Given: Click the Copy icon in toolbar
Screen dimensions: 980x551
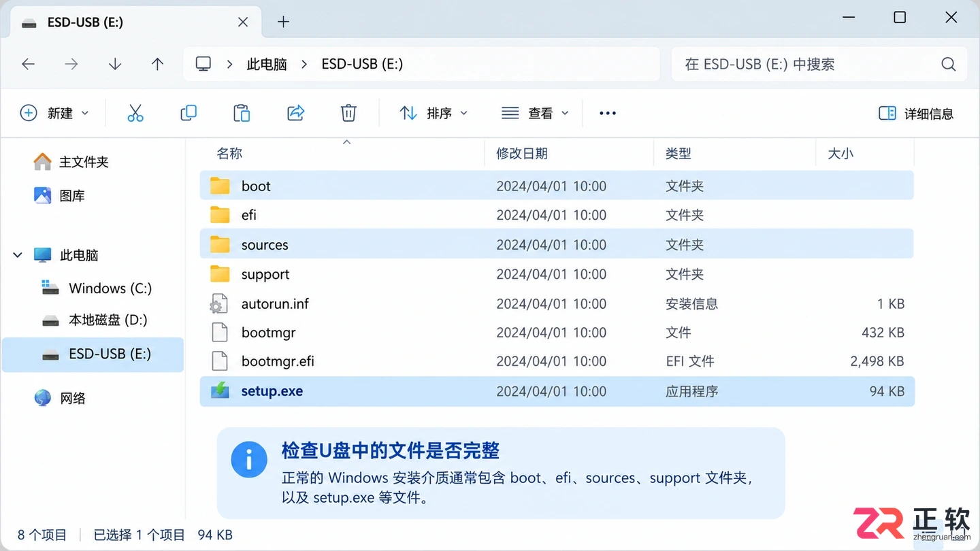Looking at the screenshot, I should pos(189,113).
